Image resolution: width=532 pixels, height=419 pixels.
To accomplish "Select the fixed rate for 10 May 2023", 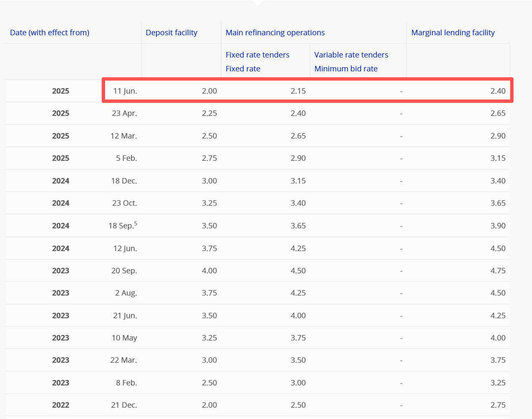I will 298,338.
